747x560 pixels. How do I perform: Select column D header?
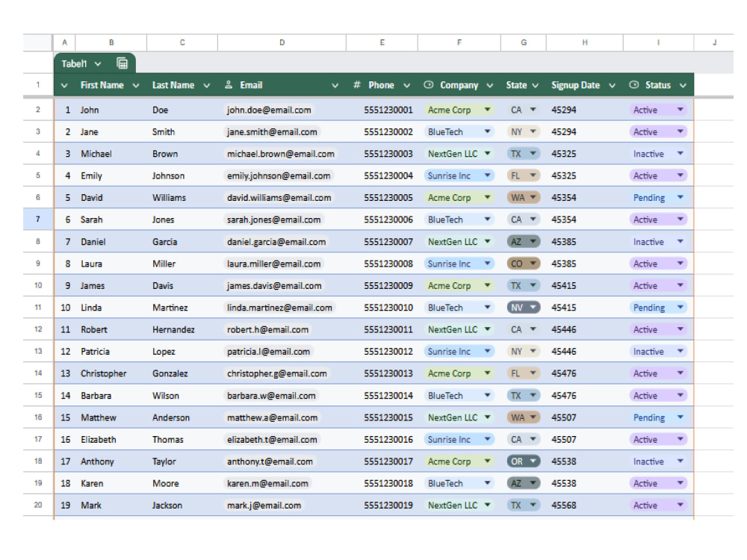pyautogui.click(x=282, y=43)
